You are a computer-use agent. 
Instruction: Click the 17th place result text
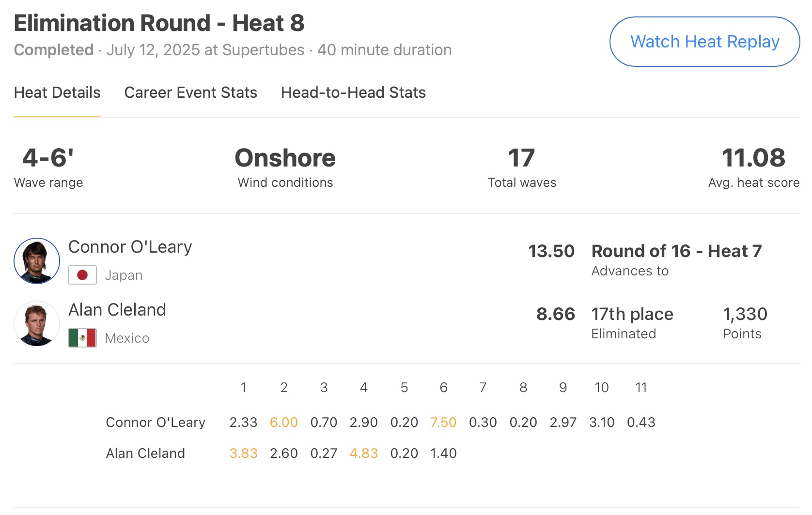[x=632, y=314]
